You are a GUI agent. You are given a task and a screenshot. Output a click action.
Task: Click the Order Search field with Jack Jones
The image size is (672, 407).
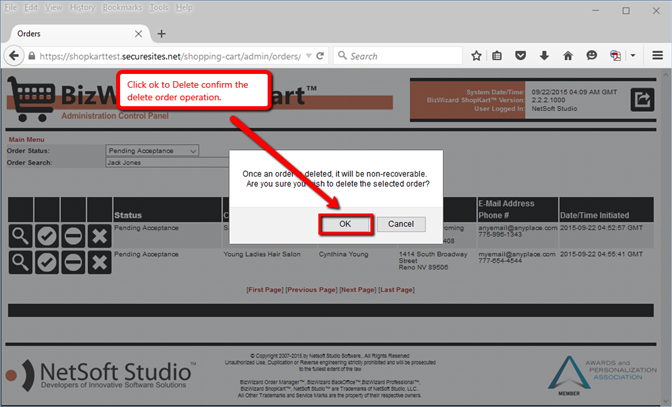(167, 162)
